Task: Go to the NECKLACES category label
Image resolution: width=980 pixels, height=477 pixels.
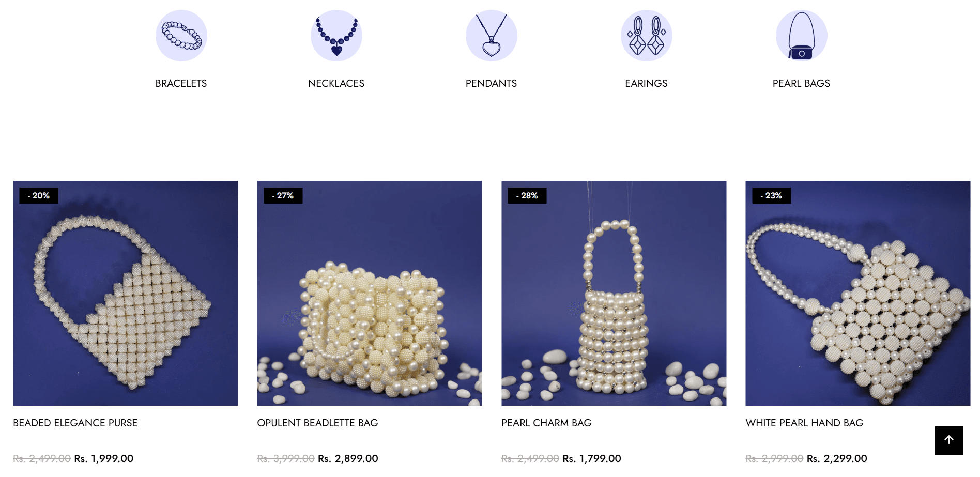Action: point(336,83)
